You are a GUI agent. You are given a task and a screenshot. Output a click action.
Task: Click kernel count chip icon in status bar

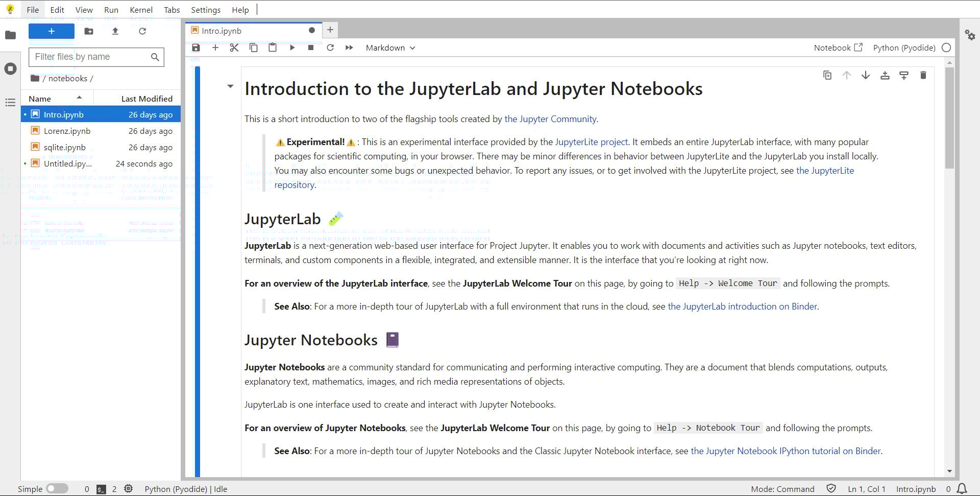click(129, 489)
